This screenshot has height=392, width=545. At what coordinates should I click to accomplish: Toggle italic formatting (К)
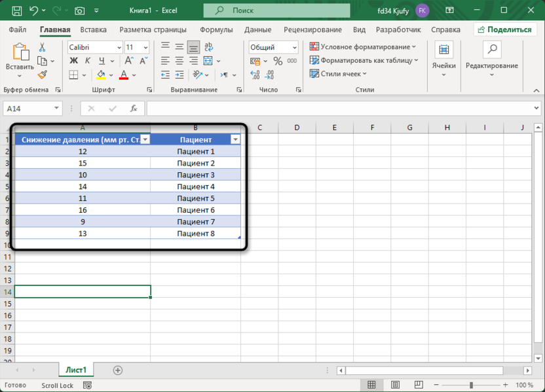point(86,61)
